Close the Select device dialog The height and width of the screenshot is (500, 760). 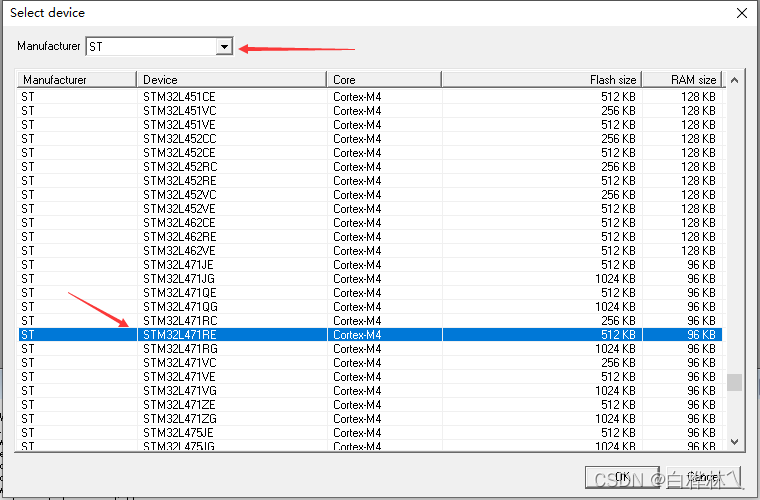pyautogui.click(x=742, y=13)
